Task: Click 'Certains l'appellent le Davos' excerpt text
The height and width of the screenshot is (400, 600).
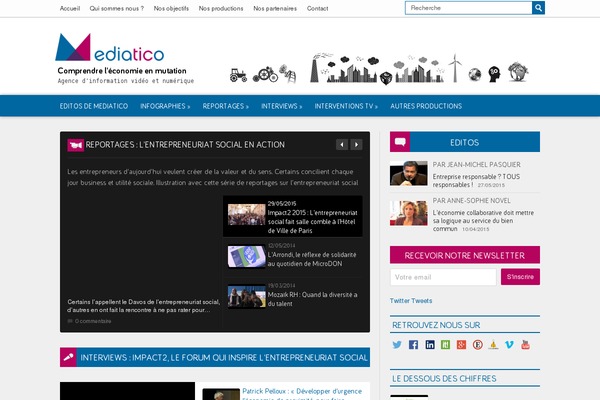Action: tap(143, 306)
